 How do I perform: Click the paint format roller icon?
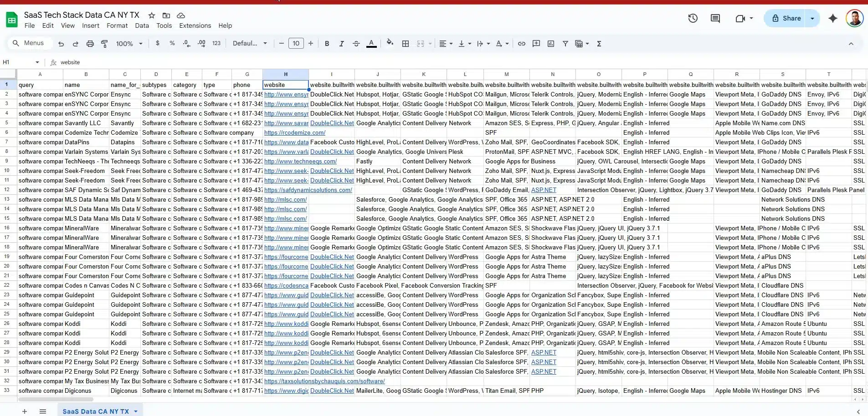(104, 44)
